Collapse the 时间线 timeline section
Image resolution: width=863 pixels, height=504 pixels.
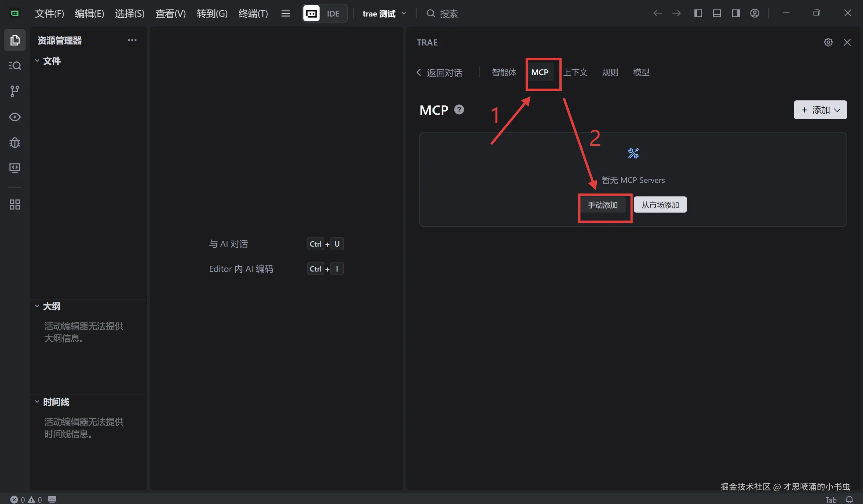pos(56,402)
